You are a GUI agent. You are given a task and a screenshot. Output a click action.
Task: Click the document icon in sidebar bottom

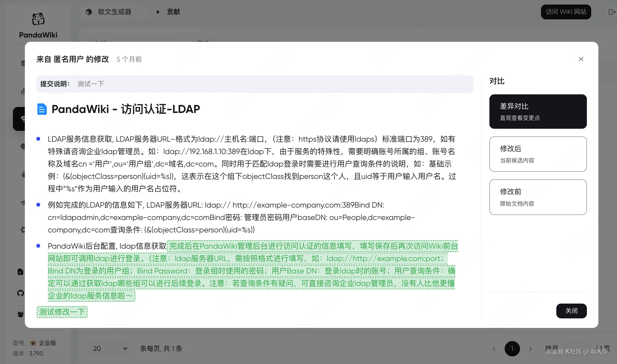click(x=21, y=272)
